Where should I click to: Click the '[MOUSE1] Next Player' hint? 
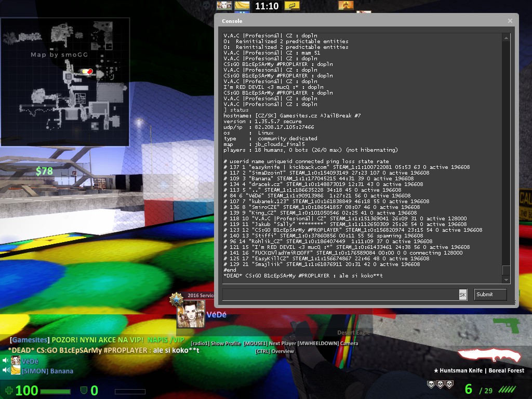click(x=270, y=343)
